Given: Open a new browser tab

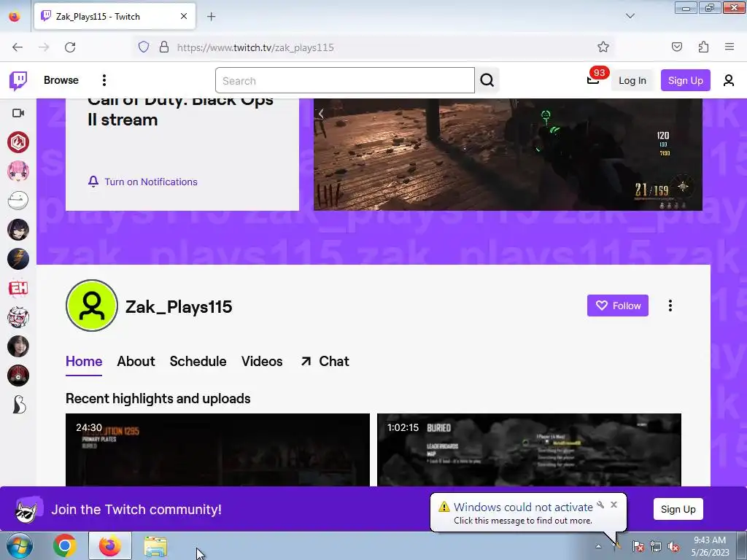Looking at the screenshot, I should coord(211,17).
